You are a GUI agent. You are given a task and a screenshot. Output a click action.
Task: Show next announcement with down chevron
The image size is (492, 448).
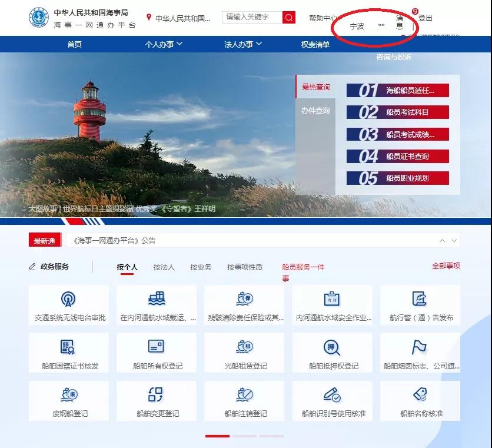click(454, 241)
